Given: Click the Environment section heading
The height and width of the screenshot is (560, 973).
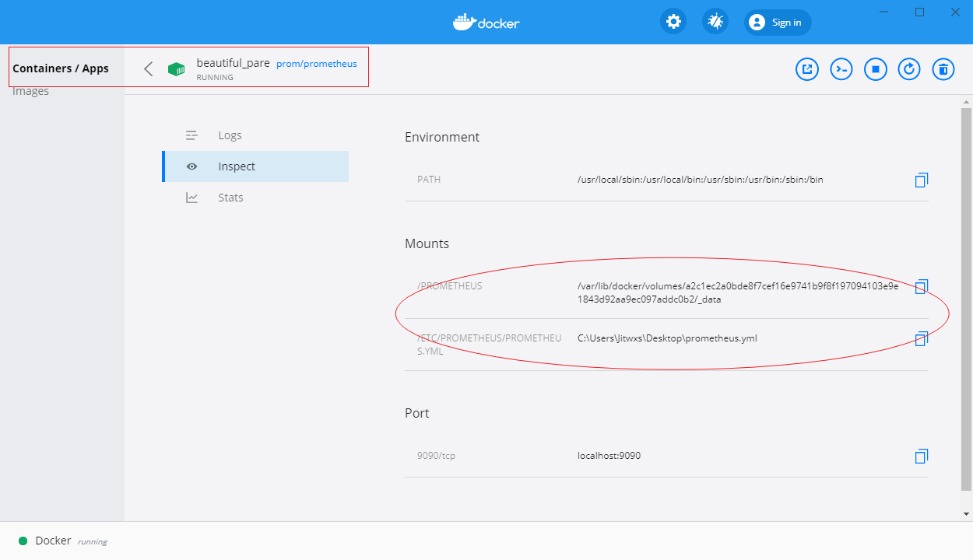Looking at the screenshot, I should [442, 137].
